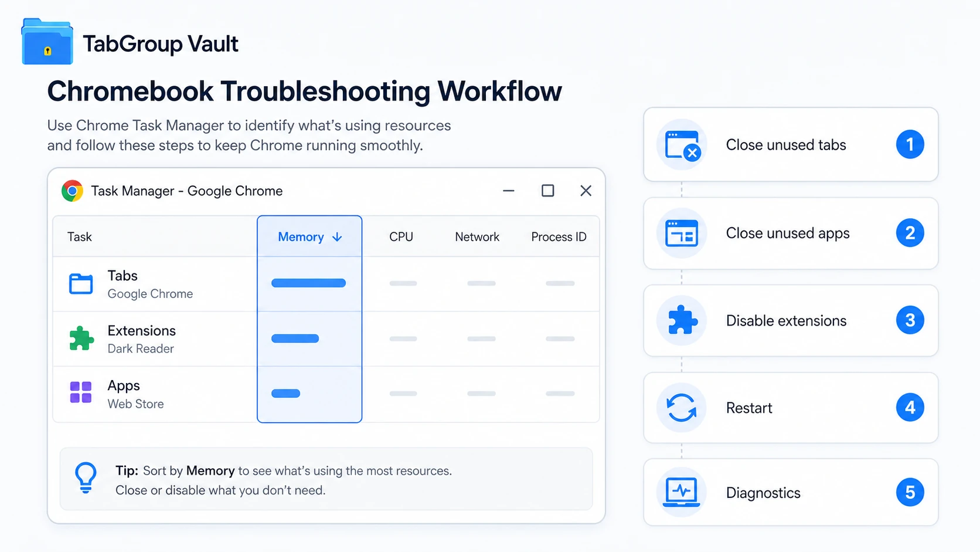Open the Disable extensions step
980x552 pixels.
[791, 320]
